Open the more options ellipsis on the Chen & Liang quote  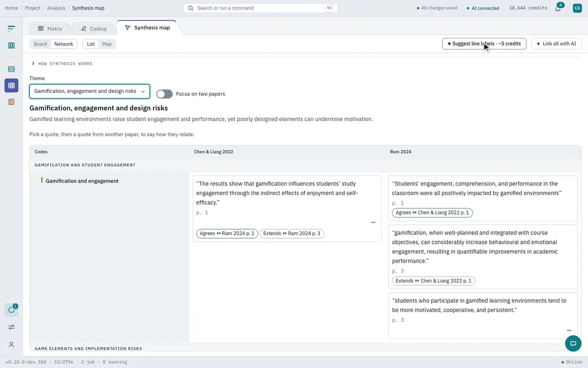click(x=373, y=223)
